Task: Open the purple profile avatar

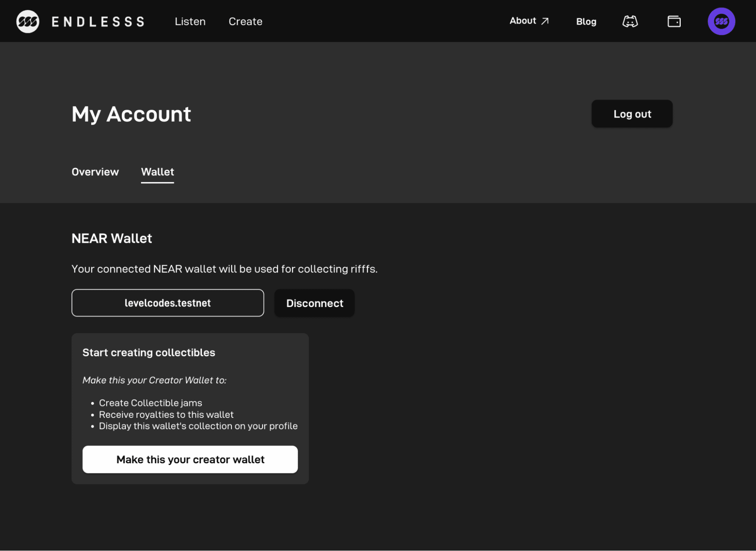Action: [x=721, y=22]
